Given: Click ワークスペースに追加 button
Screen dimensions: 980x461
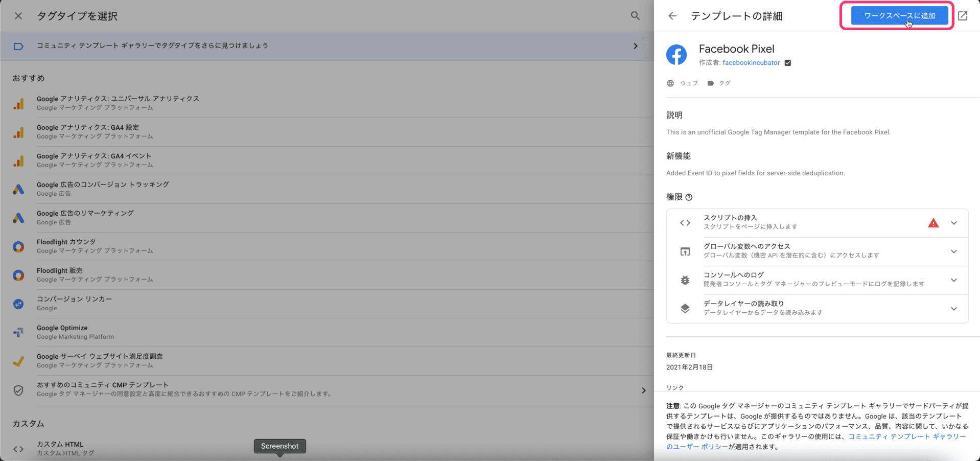Looking at the screenshot, I should 899,16.
